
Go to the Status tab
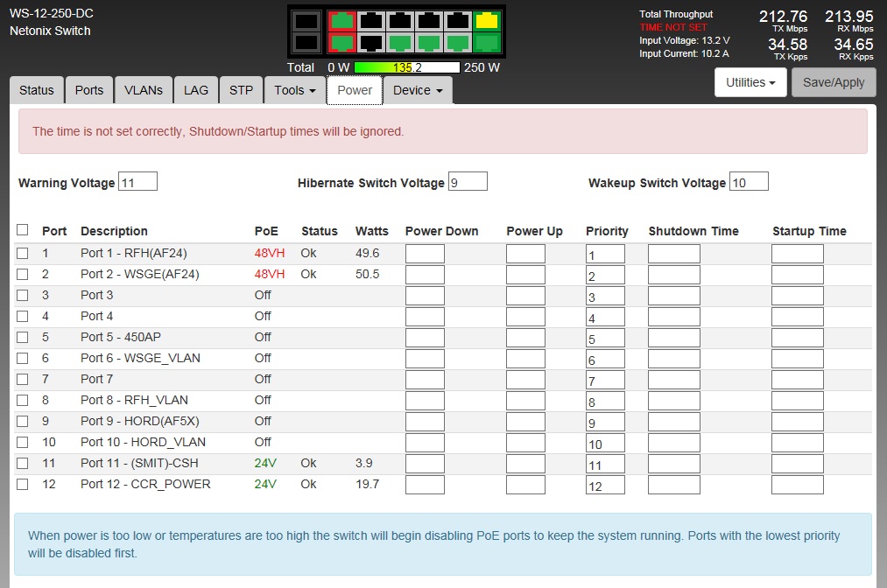coord(37,90)
